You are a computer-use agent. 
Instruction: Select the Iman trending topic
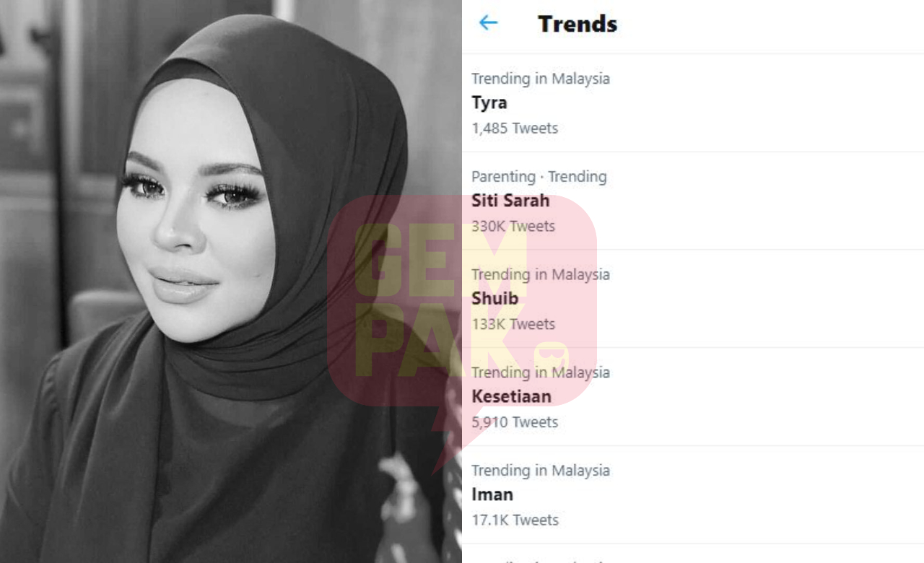[693, 495]
